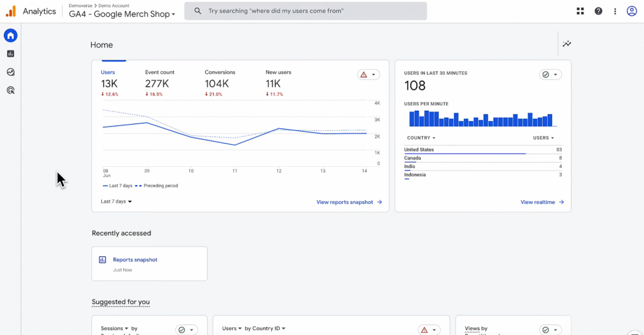The image size is (644, 335).
Task: Open the user account avatar
Action: tap(631, 11)
